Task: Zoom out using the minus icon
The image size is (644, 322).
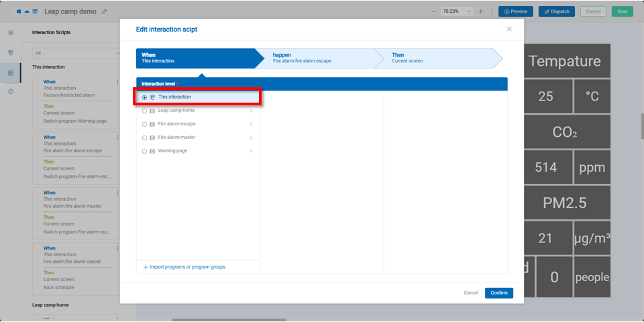Action: click(433, 11)
